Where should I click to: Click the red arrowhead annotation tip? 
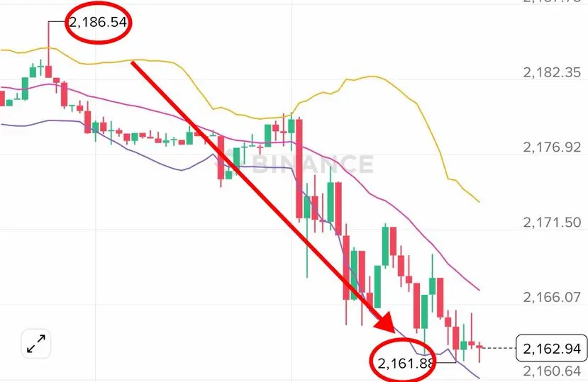(387, 325)
